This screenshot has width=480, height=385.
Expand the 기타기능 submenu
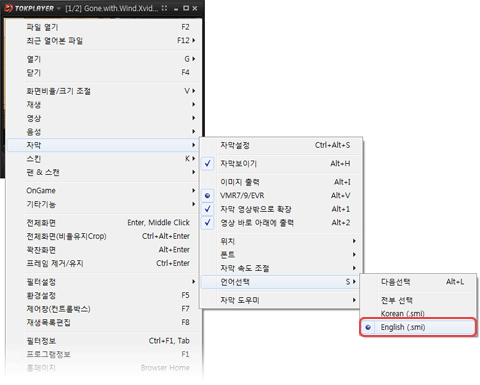[104, 204]
